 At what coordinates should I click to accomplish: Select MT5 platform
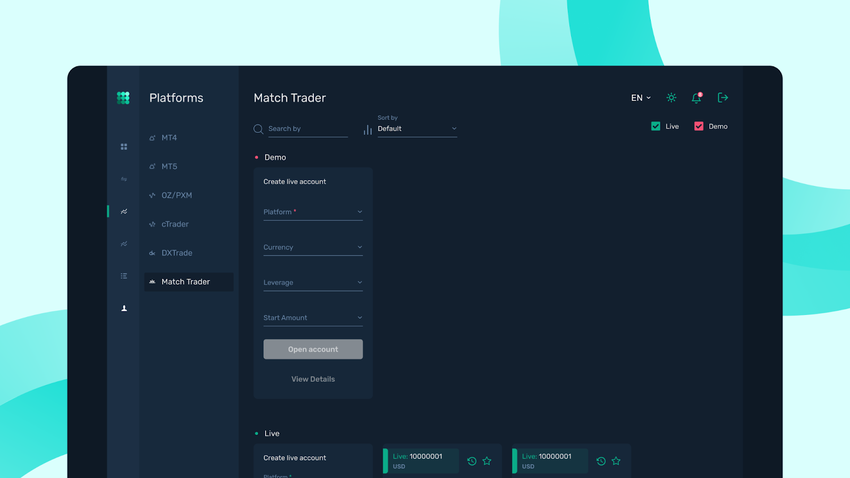[x=189, y=166]
